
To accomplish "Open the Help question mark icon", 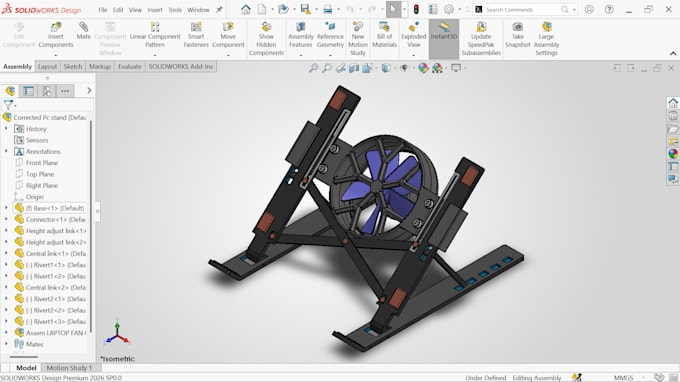I will (x=609, y=9).
